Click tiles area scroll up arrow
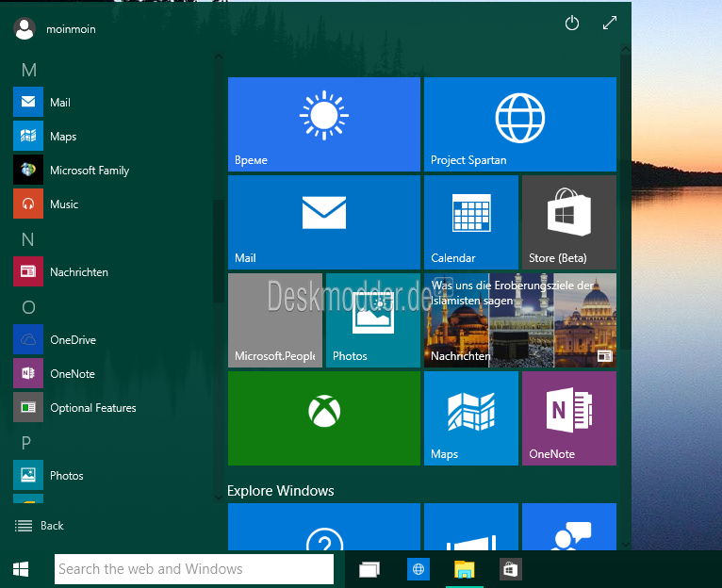Screen dimensions: 722x588 (x=625, y=49)
